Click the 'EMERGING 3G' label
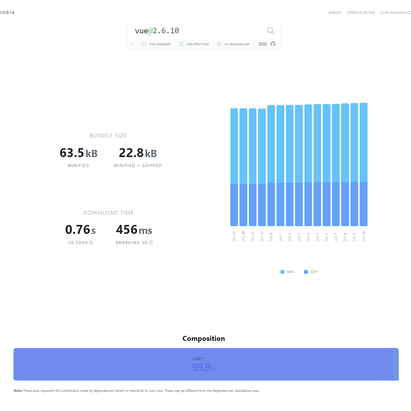The height and width of the screenshot is (411, 411). 131,243
